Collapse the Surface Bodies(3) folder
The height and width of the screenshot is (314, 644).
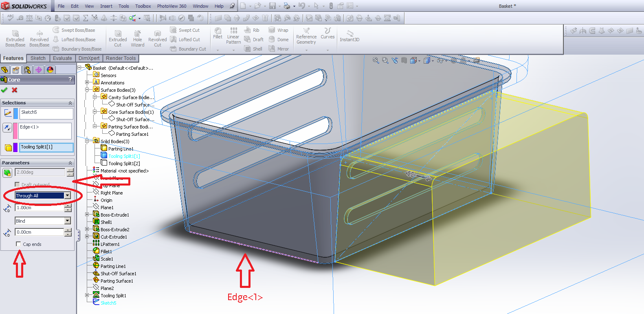87,90
